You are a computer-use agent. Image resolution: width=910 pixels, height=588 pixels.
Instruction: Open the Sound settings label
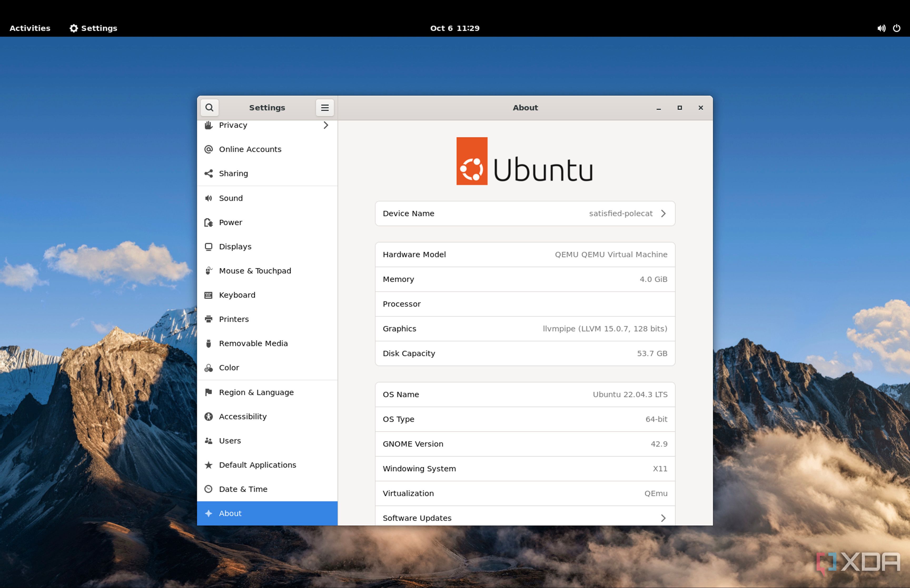[x=231, y=198]
